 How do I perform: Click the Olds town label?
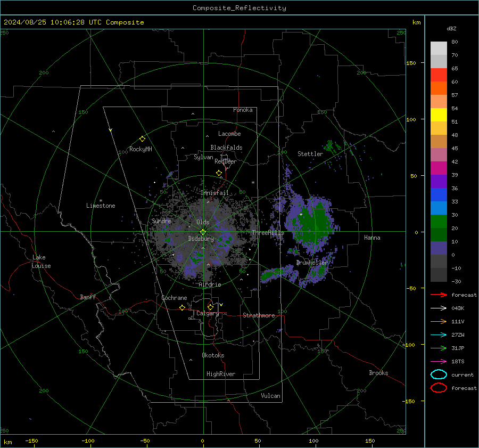[x=203, y=222]
